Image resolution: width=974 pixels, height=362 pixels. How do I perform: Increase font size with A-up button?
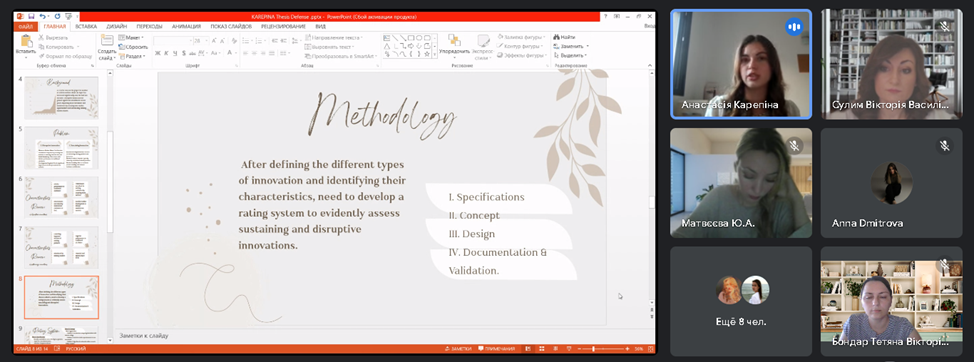coord(214,41)
